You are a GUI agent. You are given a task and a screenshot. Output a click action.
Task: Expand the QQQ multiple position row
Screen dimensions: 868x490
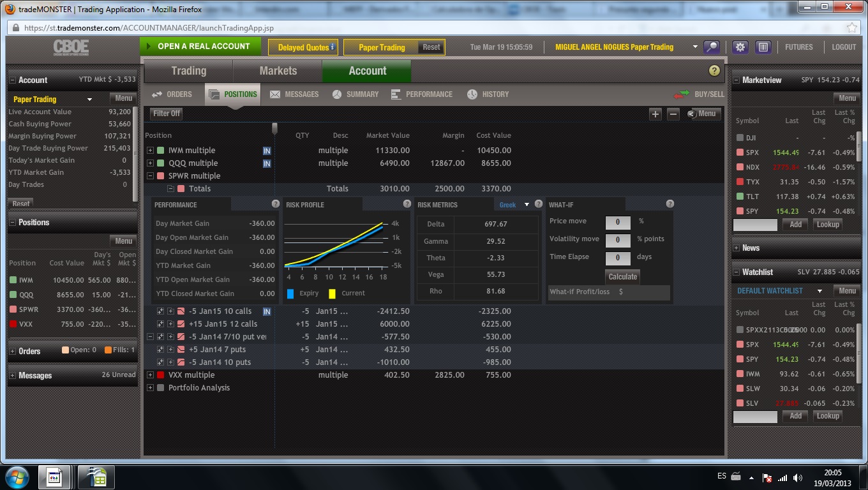[151, 163]
